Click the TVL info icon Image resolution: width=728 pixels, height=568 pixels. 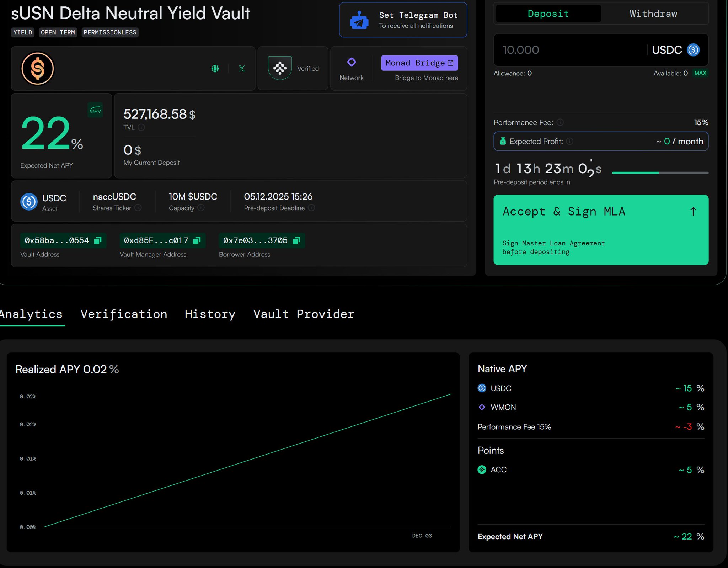(141, 127)
